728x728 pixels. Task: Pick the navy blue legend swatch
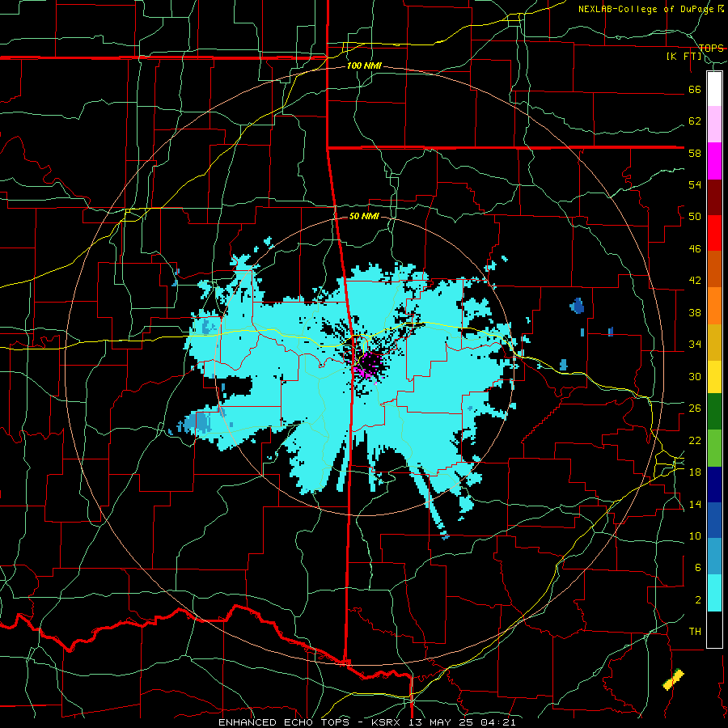(x=714, y=485)
